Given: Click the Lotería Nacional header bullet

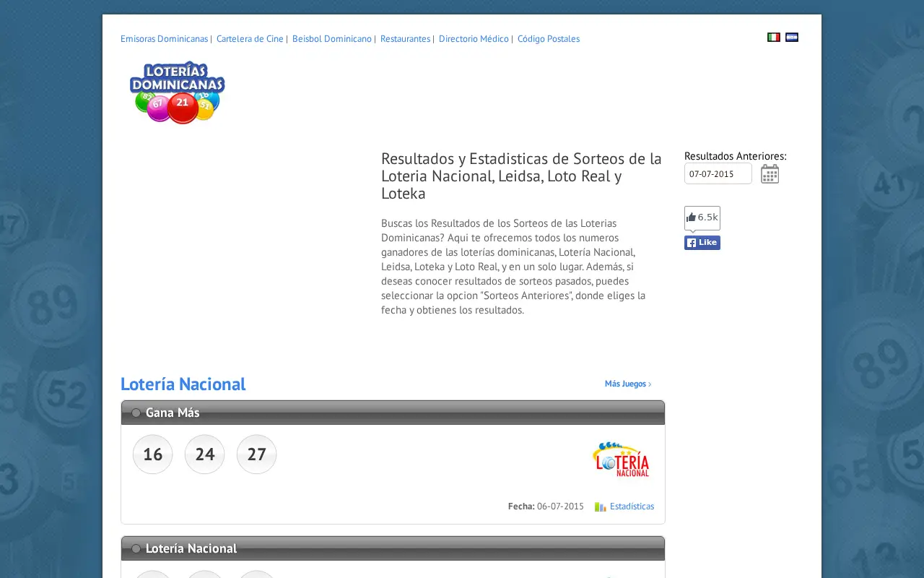Looking at the screenshot, I should [136, 549].
